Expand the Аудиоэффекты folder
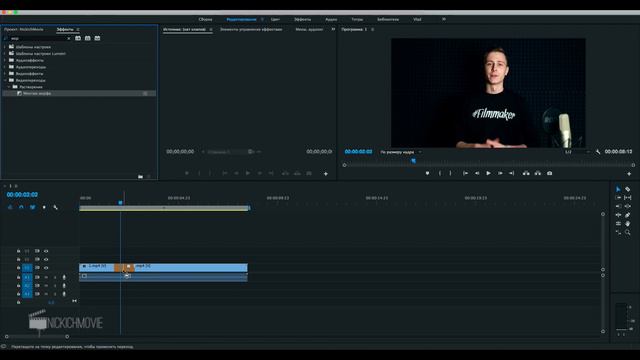Viewport: 640px width, 360px height. (x=5, y=60)
